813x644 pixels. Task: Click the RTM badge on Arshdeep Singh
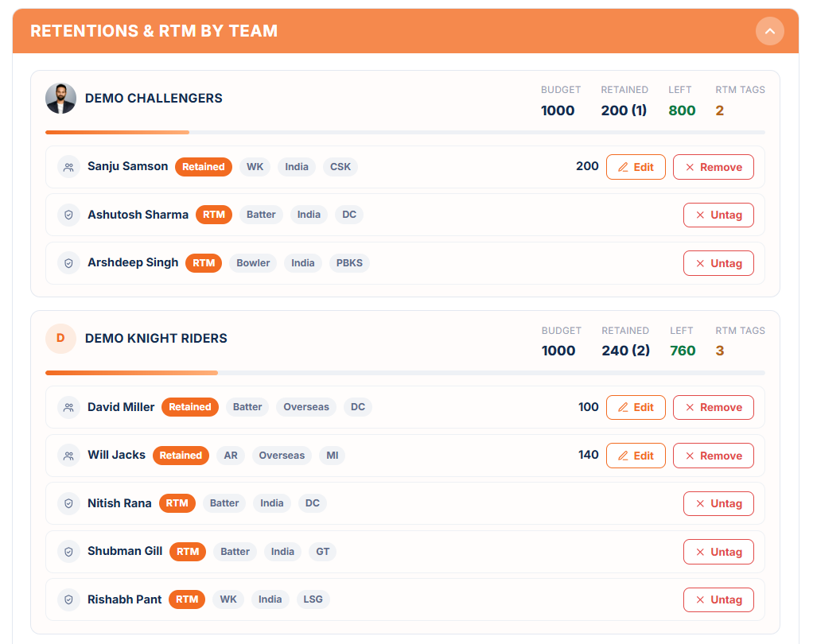(204, 262)
